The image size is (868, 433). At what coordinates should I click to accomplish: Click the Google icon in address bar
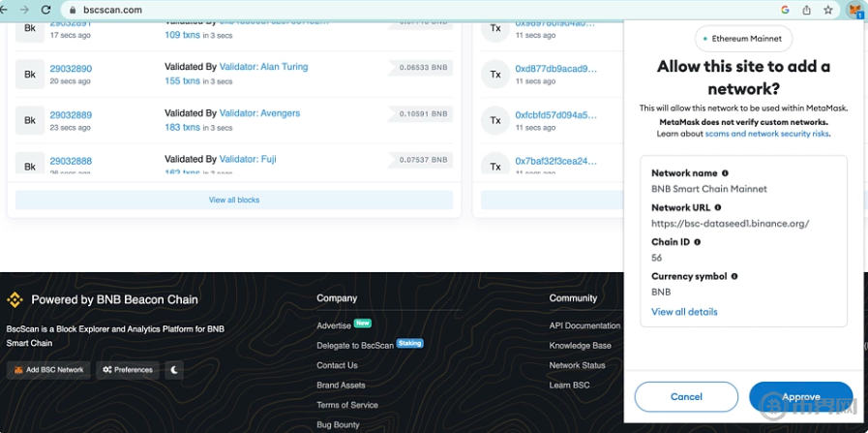[785, 10]
